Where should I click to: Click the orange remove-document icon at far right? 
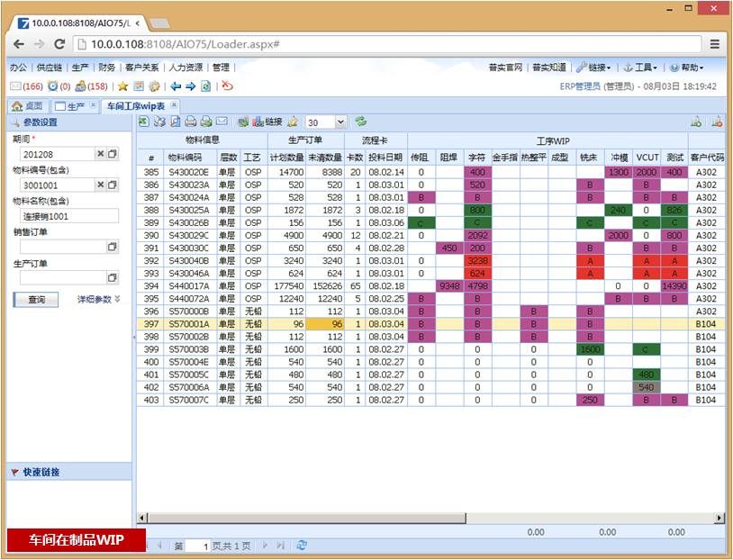click(717, 122)
